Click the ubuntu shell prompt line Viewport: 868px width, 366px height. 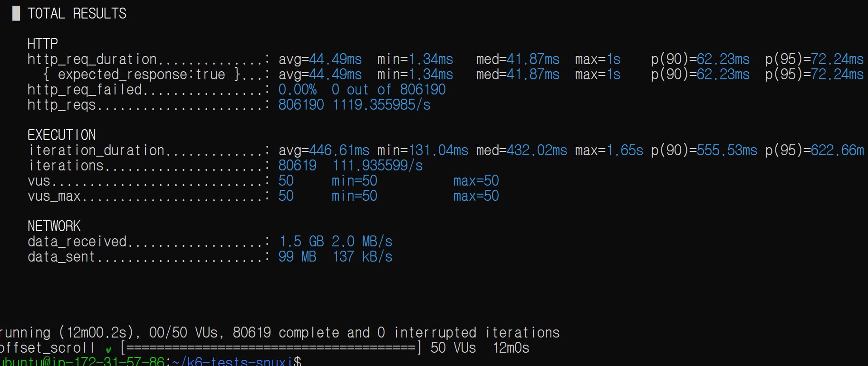point(83,362)
